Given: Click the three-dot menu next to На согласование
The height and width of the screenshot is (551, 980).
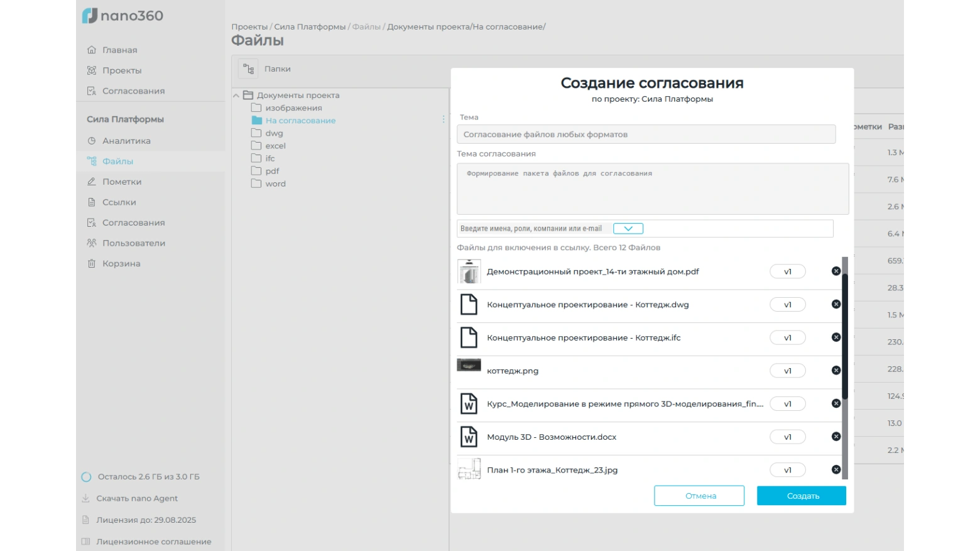Looking at the screenshot, I should point(444,119).
